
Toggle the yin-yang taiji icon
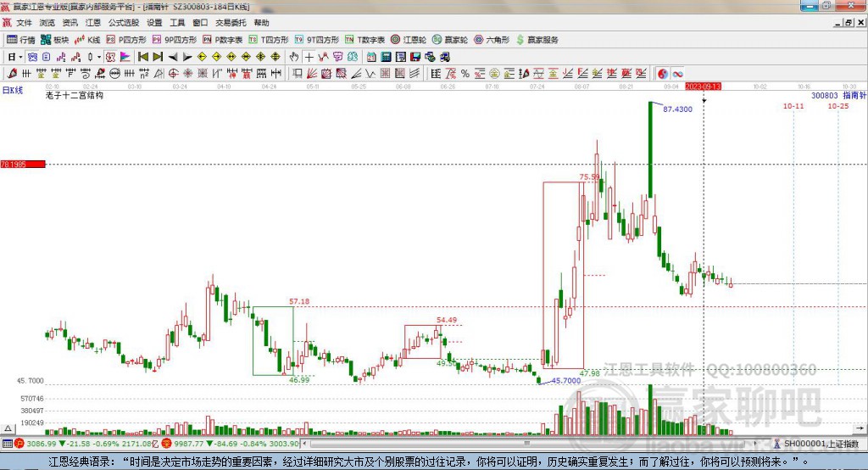pyautogui.click(x=663, y=74)
